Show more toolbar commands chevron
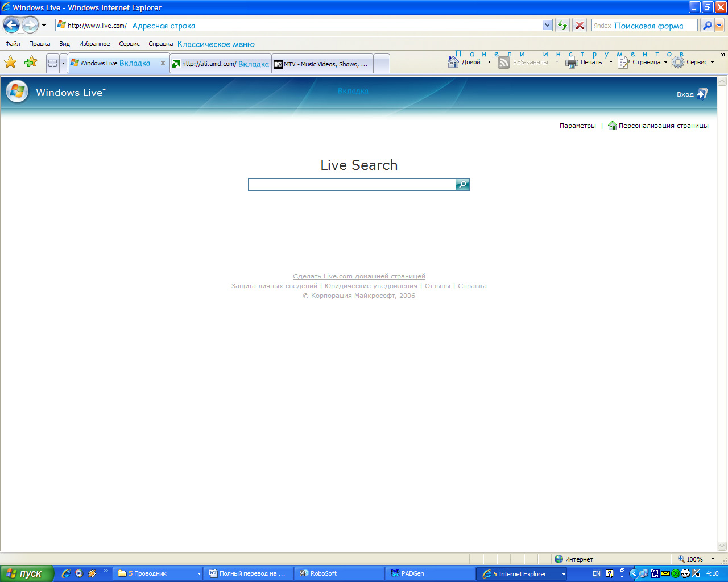 [723, 55]
